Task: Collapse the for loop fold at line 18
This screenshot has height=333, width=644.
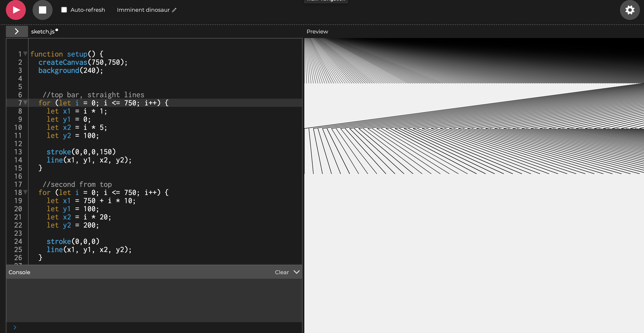Action: pyautogui.click(x=25, y=192)
